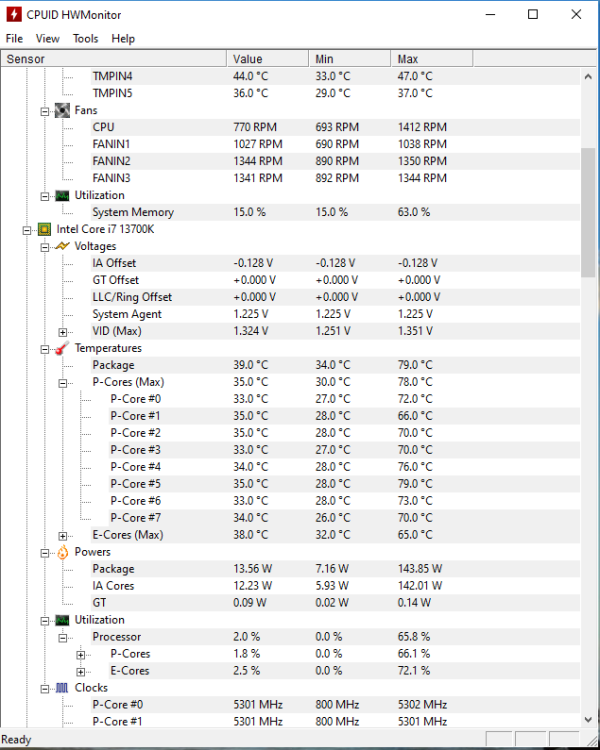Screen dimensions: 600x750
Task: Collapse the Intel Core i7 13700K node
Action: [27, 231]
